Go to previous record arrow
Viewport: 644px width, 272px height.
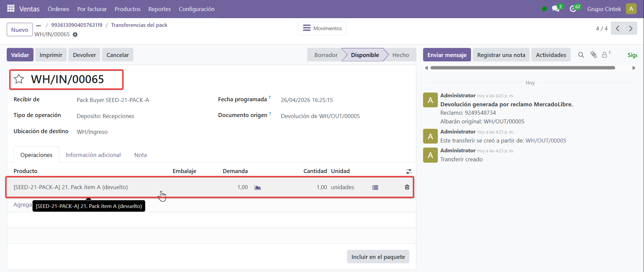click(617, 29)
